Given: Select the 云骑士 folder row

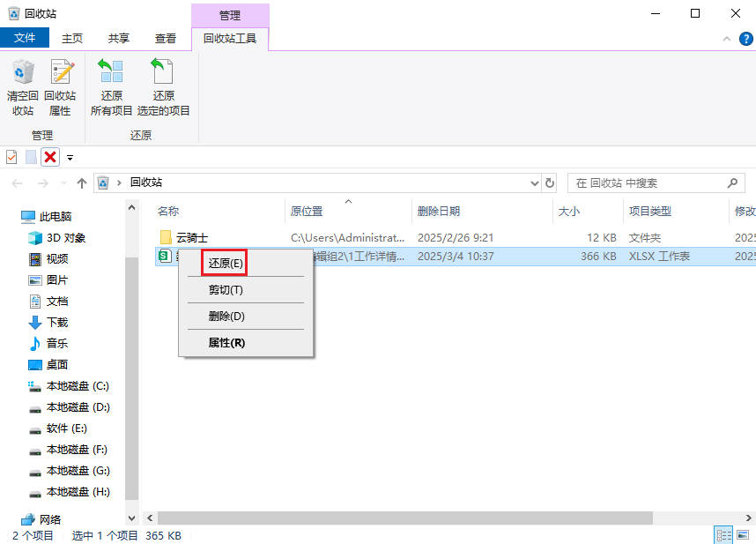Looking at the screenshot, I should click(456, 238).
